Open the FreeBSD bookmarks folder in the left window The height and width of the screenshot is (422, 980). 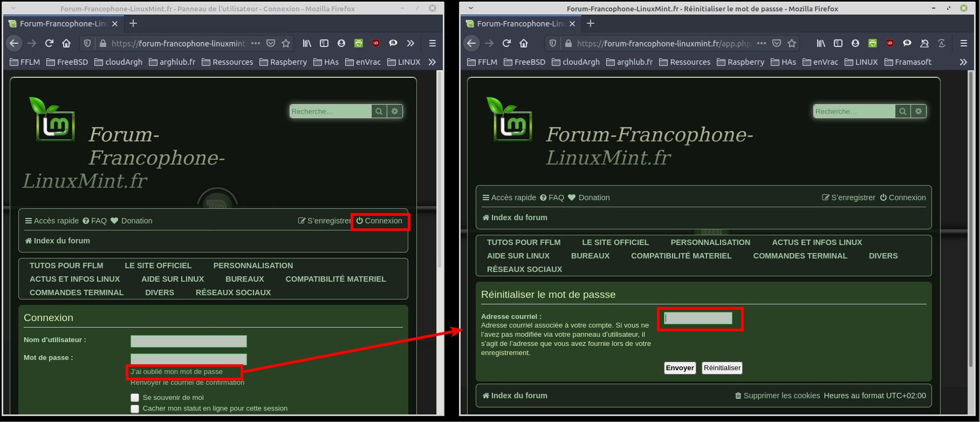67,62
